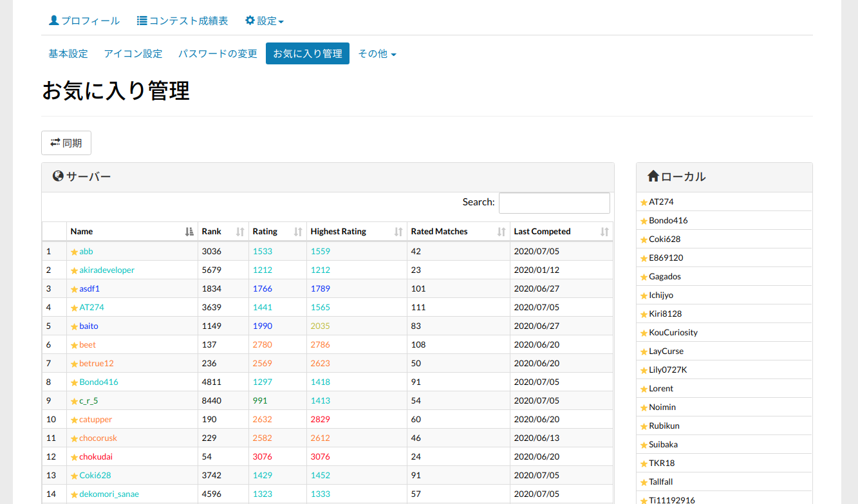Open the コンテスト成績表 tab
The height and width of the screenshot is (504, 858).
pos(183,21)
